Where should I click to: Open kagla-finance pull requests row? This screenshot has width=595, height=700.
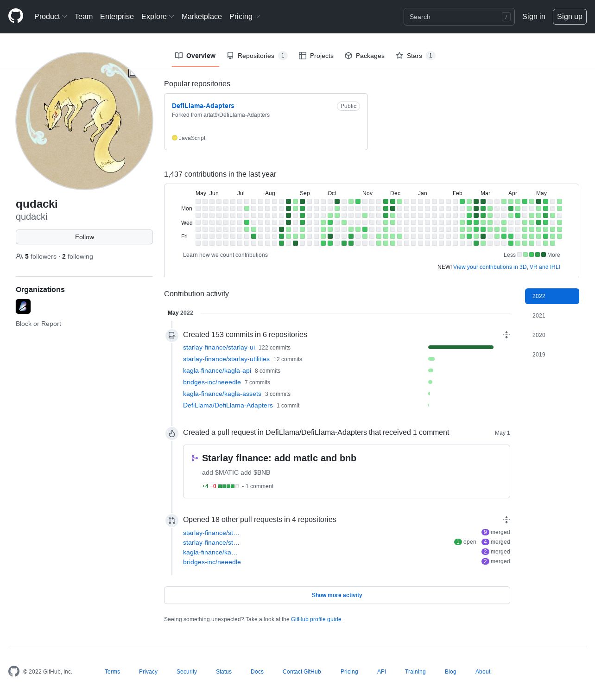coord(210,552)
